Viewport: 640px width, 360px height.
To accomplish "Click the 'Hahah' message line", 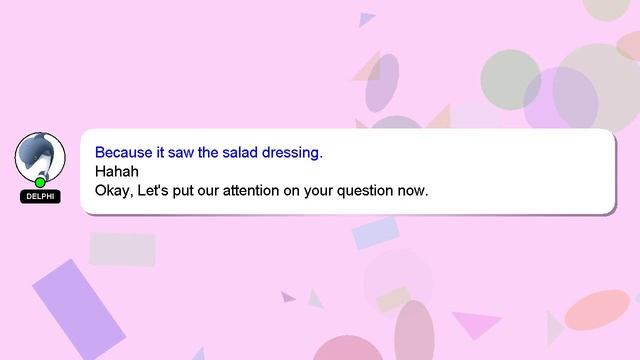I will click(117, 171).
